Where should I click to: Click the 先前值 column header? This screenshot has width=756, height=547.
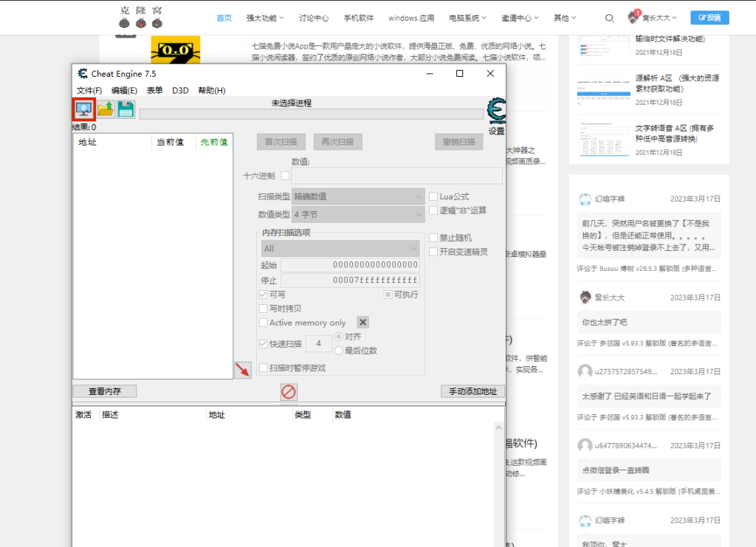(214, 142)
